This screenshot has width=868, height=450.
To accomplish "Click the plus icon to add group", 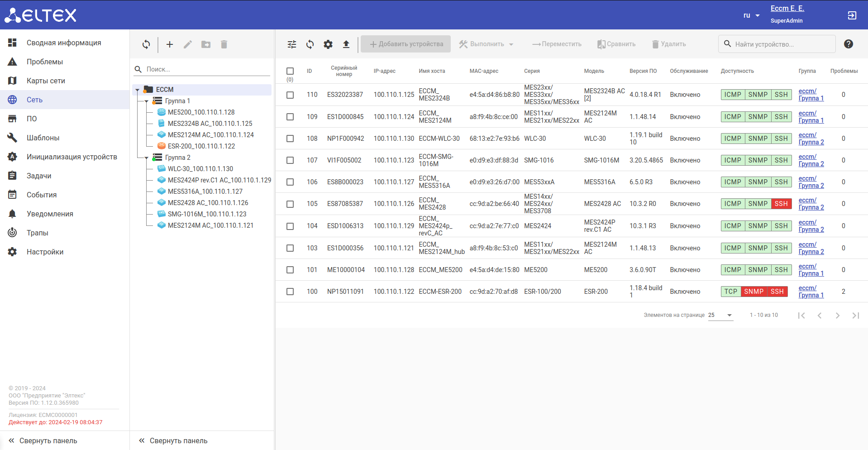I will [170, 44].
